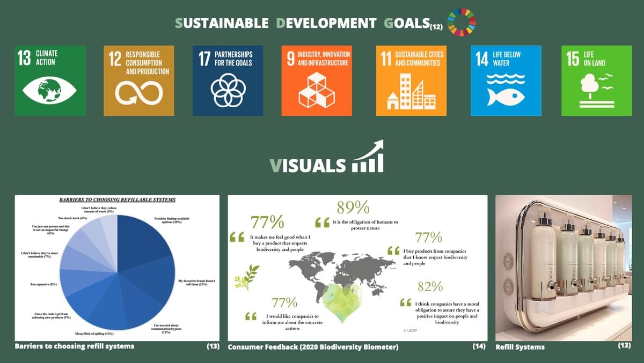The width and height of the screenshot is (644, 363).
Task: Click 'Barriers to choosing refill systems' caption
Action: pos(75,346)
